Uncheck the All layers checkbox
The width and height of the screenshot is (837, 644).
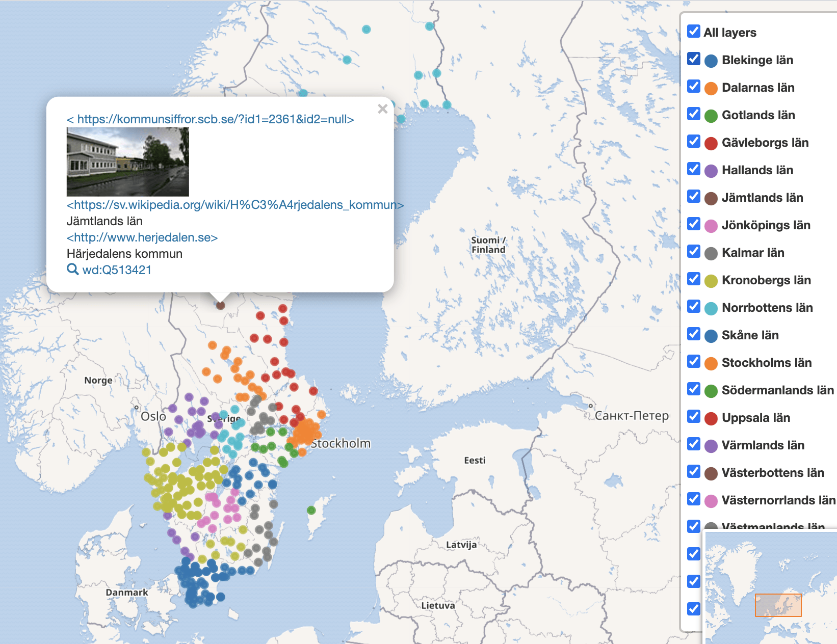pyautogui.click(x=694, y=32)
